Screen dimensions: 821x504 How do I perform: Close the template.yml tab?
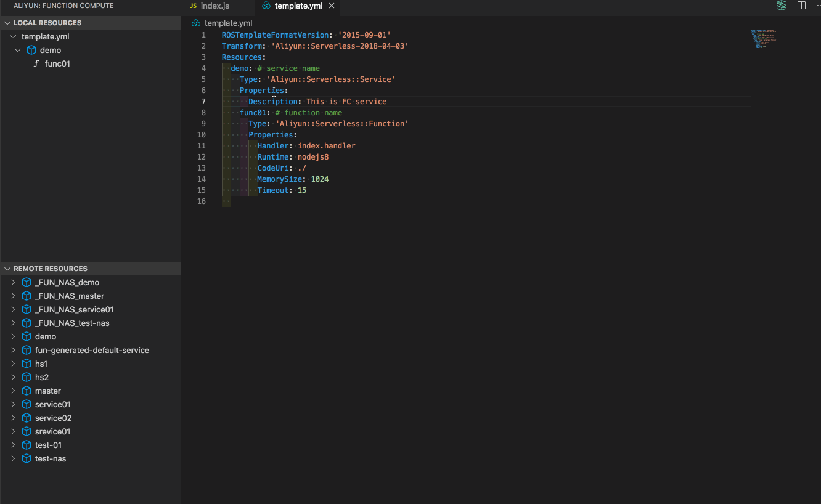[332, 6]
